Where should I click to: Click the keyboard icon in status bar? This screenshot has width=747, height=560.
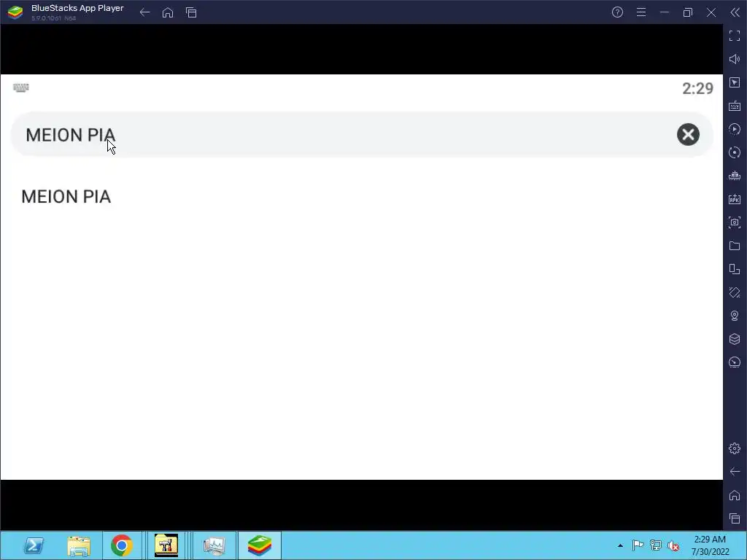(x=21, y=87)
